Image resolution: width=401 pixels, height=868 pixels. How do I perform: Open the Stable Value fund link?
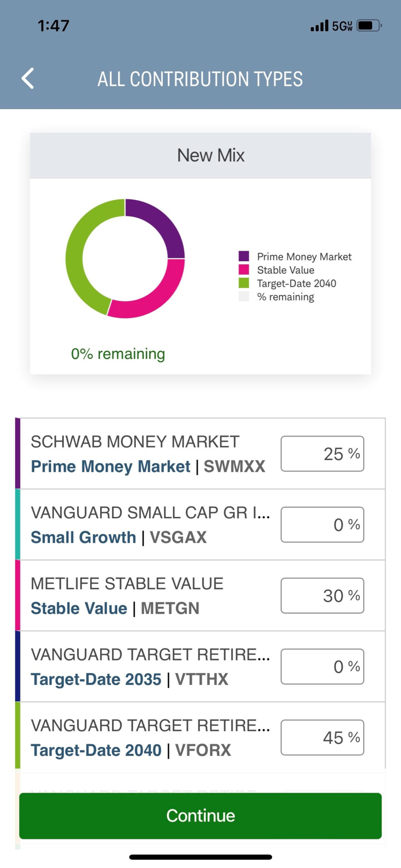[79, 608]
